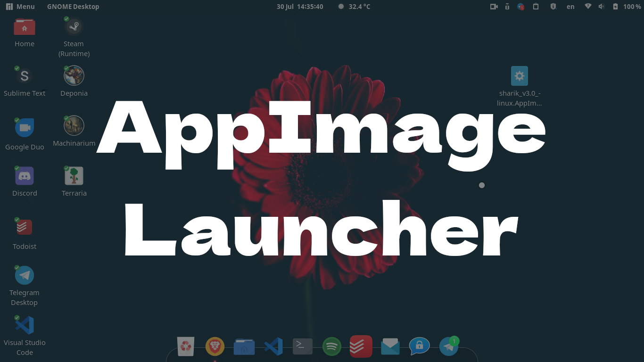
Task: Click the Google Duo desktop shortcut
Action: [x=25, y=128]
